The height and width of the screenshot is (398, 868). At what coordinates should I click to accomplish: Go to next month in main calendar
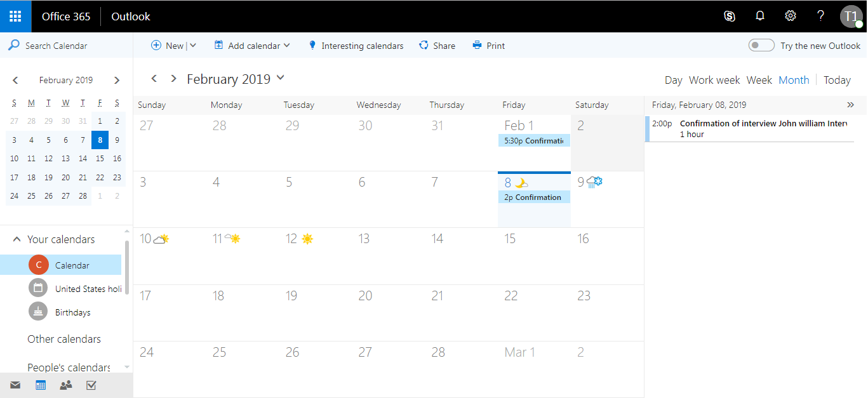(173, 79)
